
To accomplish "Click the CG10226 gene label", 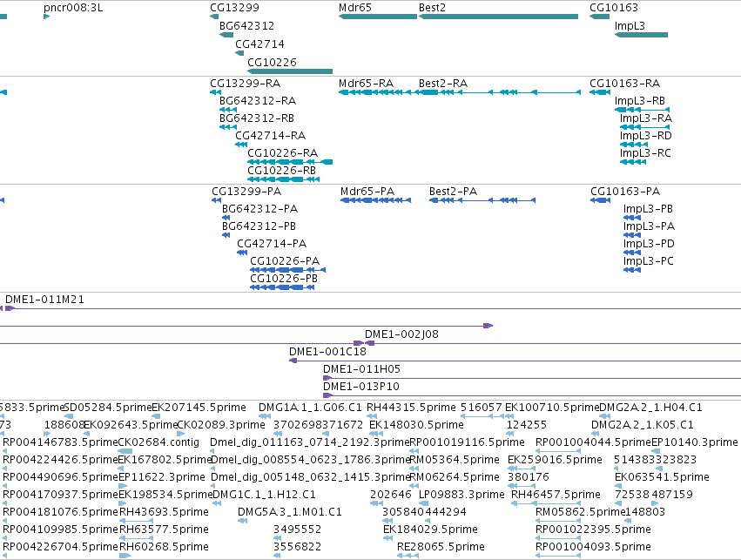I will (273, 63).
